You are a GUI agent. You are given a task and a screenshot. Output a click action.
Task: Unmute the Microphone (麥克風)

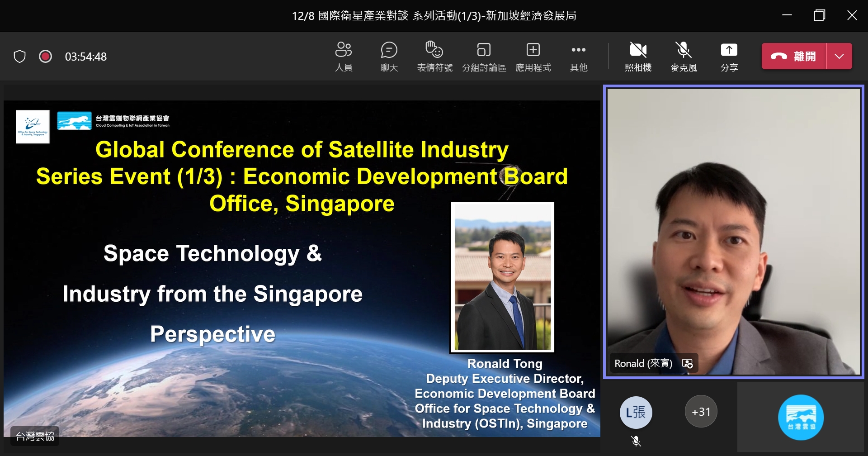tap(684, 57)
